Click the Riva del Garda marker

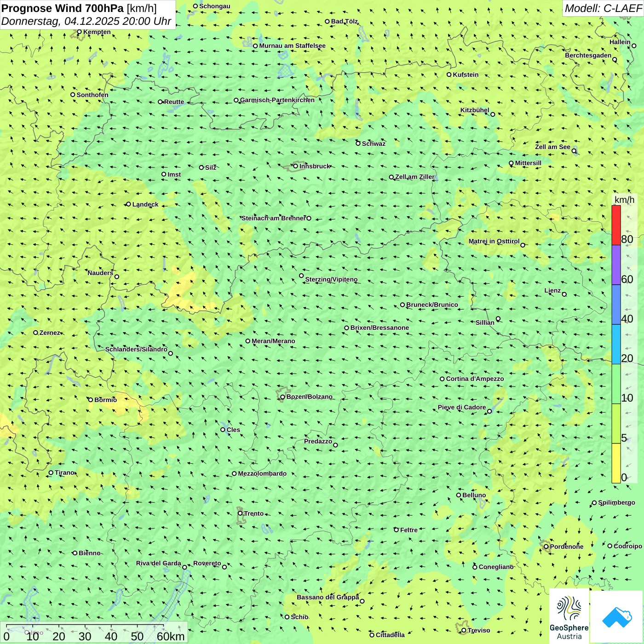click(184, 567)
